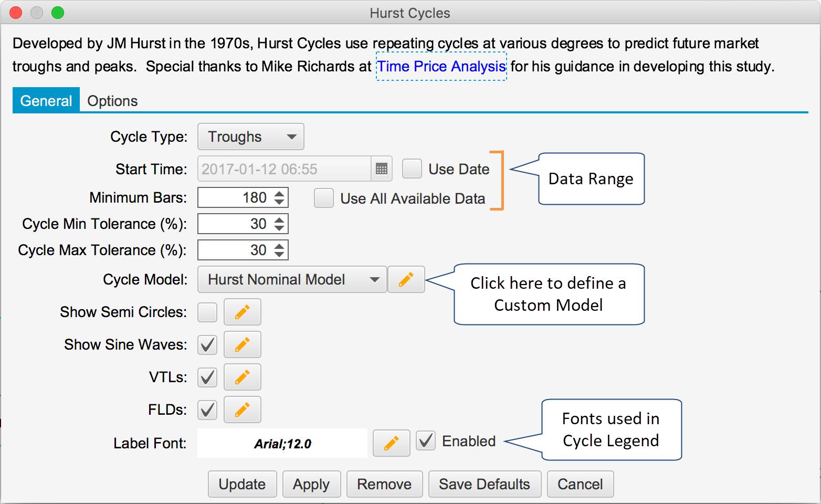Open the Time Price Analysis link
The image size is (821, 504).
[x=441, y=67]
